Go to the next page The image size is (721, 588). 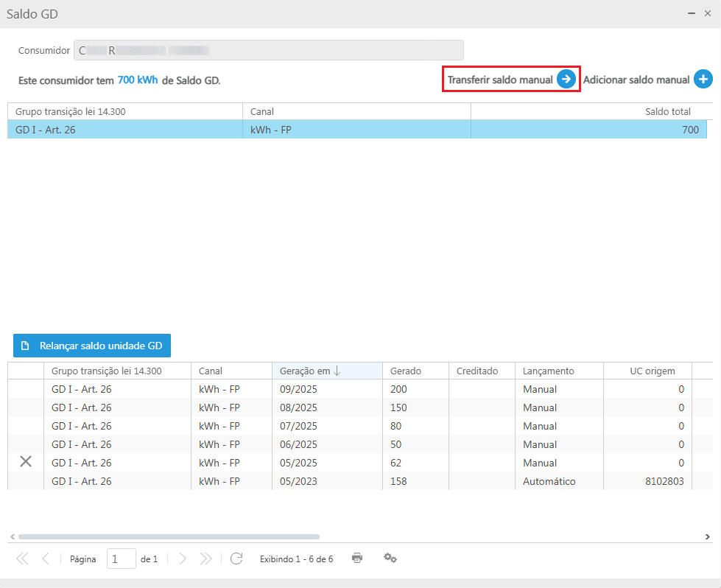183,559
